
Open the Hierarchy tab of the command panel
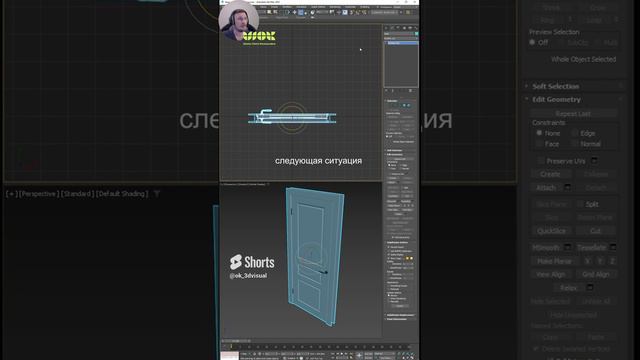tap(398, 28)
